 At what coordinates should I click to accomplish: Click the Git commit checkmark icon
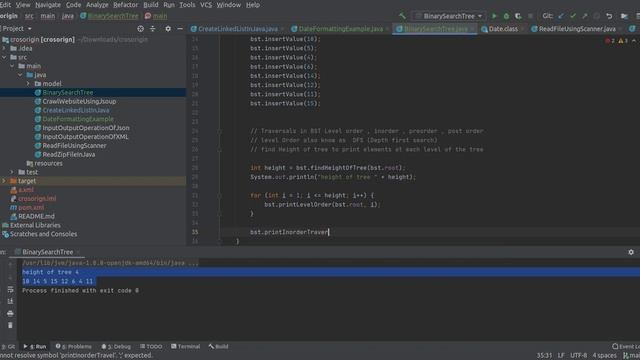tap(573, 16)
